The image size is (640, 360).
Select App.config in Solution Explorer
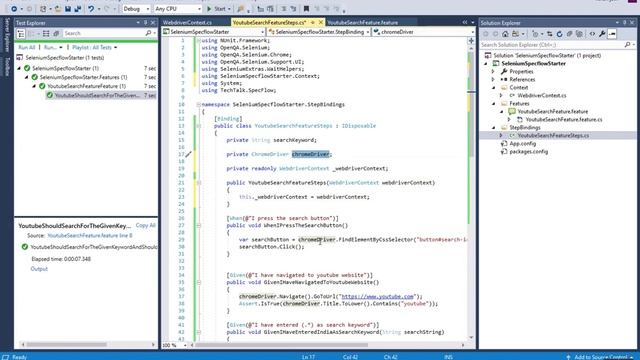click(522, 144)
